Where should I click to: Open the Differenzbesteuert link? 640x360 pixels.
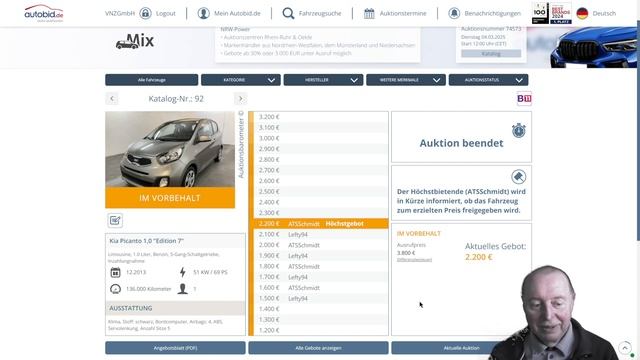414,260
